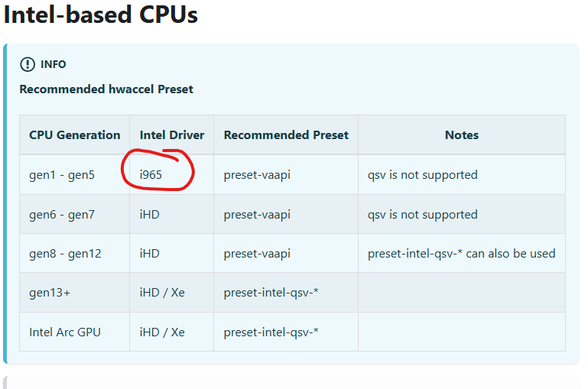The height and width of the screenshot is (389, 588).
Task: Click the "CPU Generation" column header
Action: tap(75, 135)
